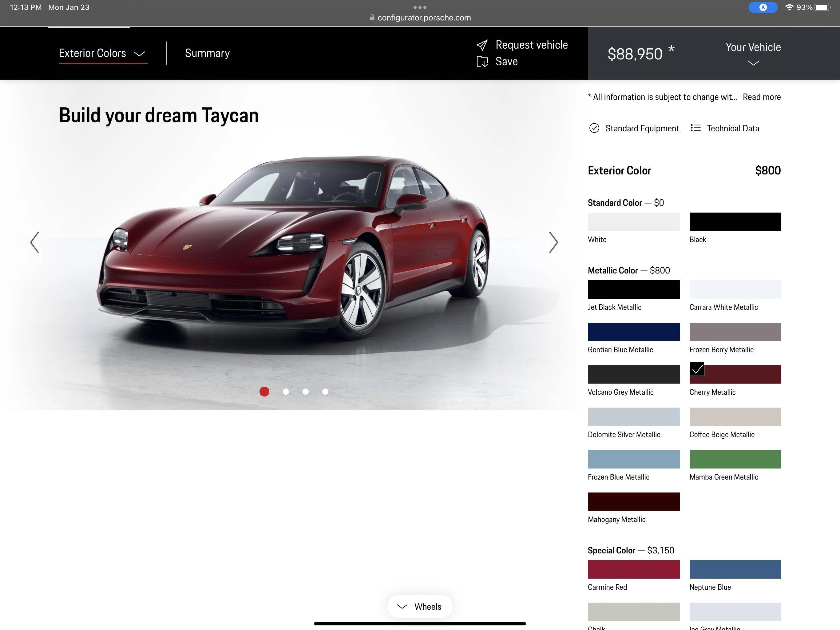Click the checkmark on Cherry Metallic swatch
Viewport: 840px width, 630px height.
[x=697, y=369]
